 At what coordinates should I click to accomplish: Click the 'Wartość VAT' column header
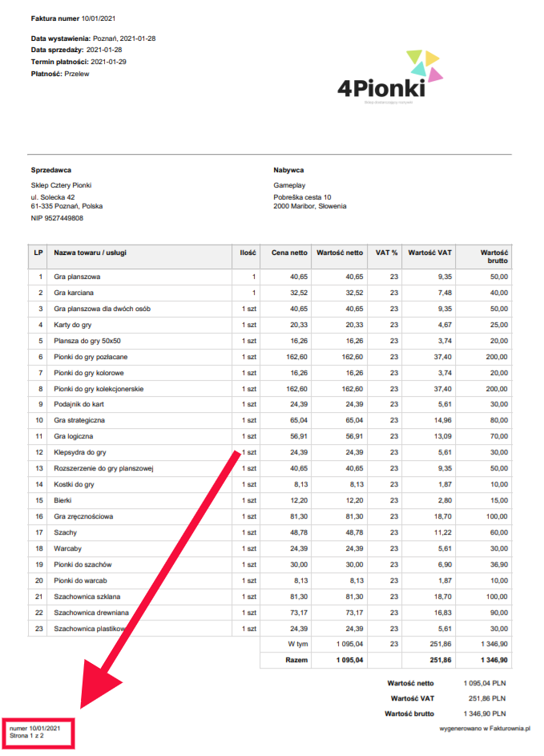pyautogui.click(x=430, y=253)
